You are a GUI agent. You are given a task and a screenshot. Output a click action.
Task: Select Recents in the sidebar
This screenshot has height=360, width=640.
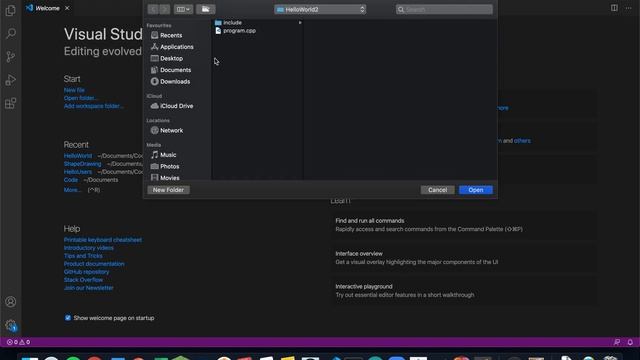pos(171,35)
